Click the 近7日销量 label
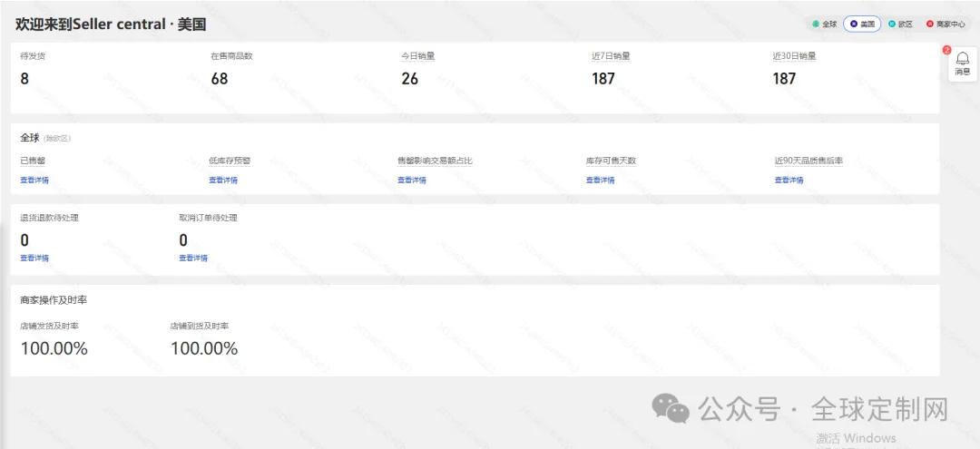980x449 pixels. coord(611,56)
